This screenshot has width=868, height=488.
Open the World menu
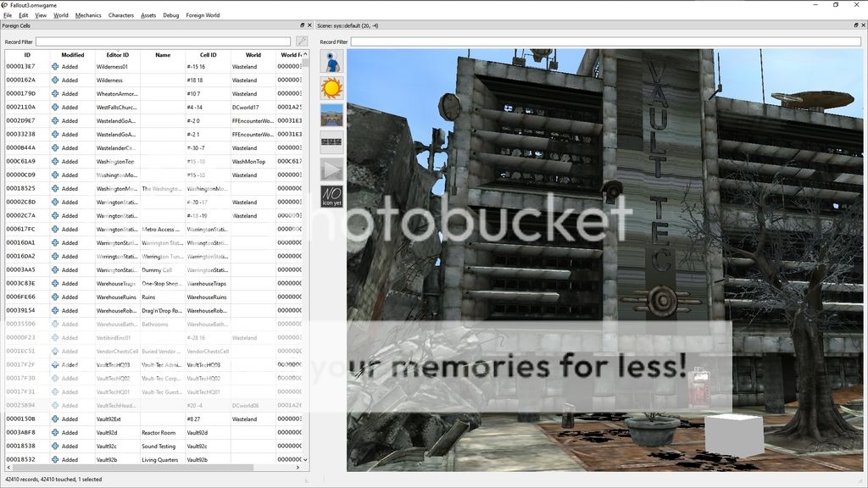click(61, 15)
